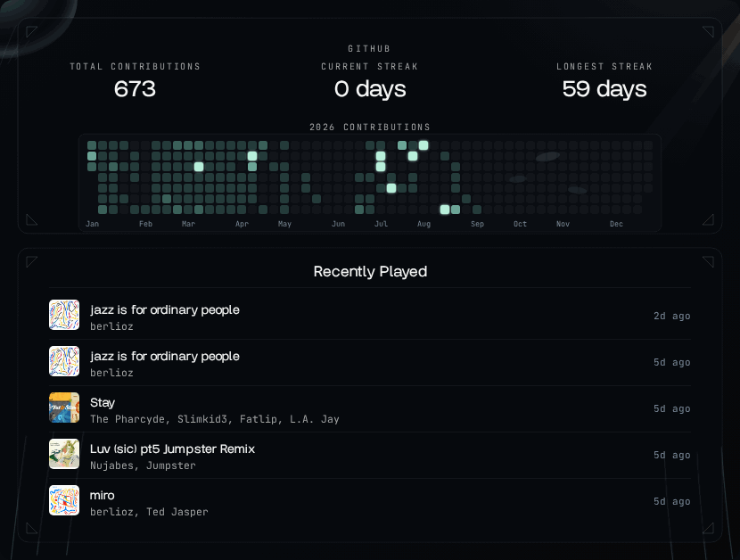This screenshot has height=560, width=740.
Task: Select the Mar month label on heatmap
Action: point(188,224)
